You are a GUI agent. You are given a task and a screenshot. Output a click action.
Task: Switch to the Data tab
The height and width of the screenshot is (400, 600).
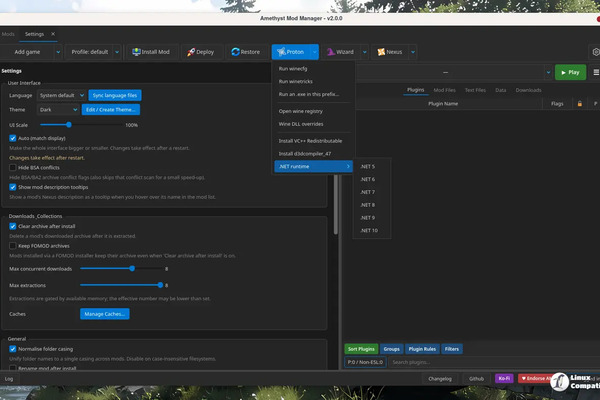pos(501,90)
